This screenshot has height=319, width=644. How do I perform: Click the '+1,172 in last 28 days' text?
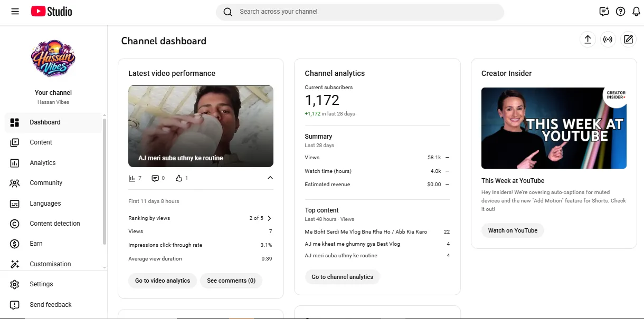click(330, 114)
